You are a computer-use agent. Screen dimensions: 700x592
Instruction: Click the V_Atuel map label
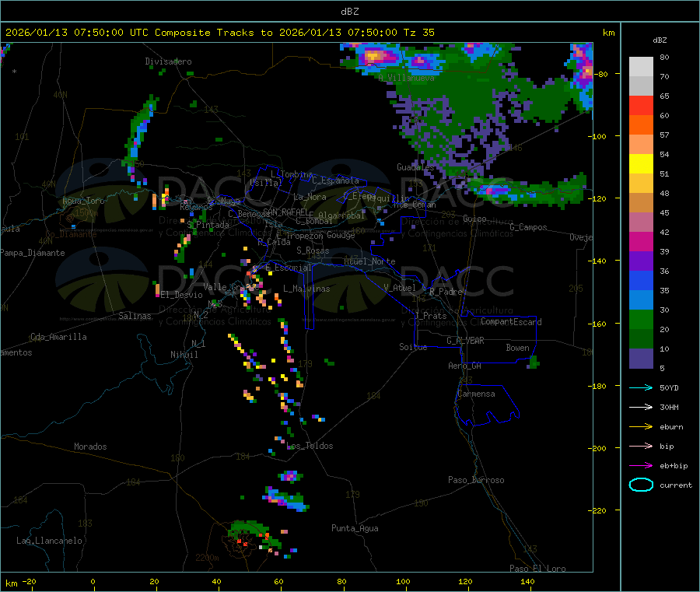click(400, 288)
